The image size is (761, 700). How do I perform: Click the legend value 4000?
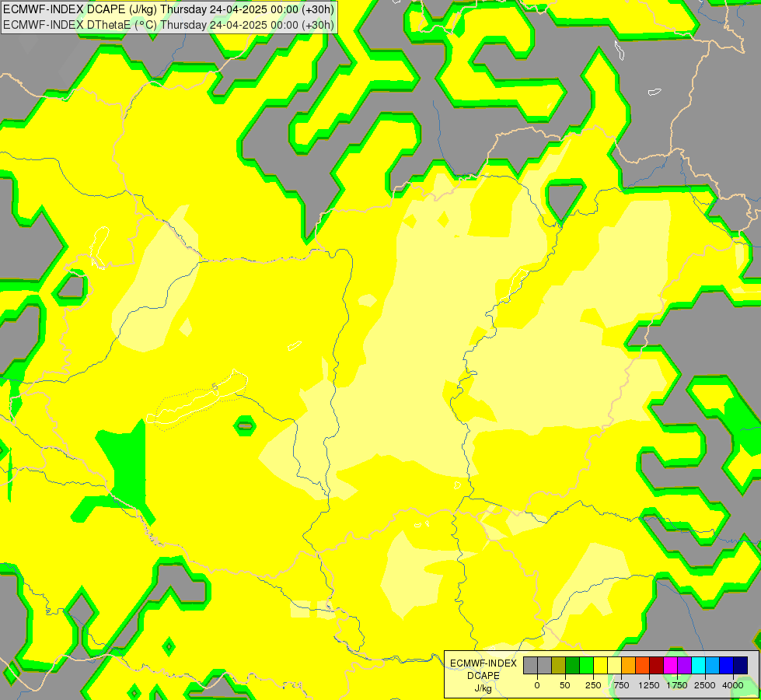[733, 685]
